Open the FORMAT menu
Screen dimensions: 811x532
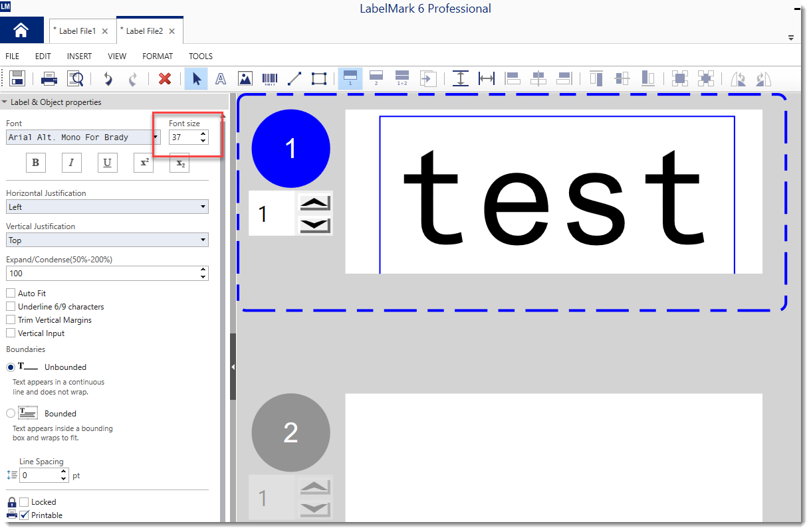tap(158, 56)
